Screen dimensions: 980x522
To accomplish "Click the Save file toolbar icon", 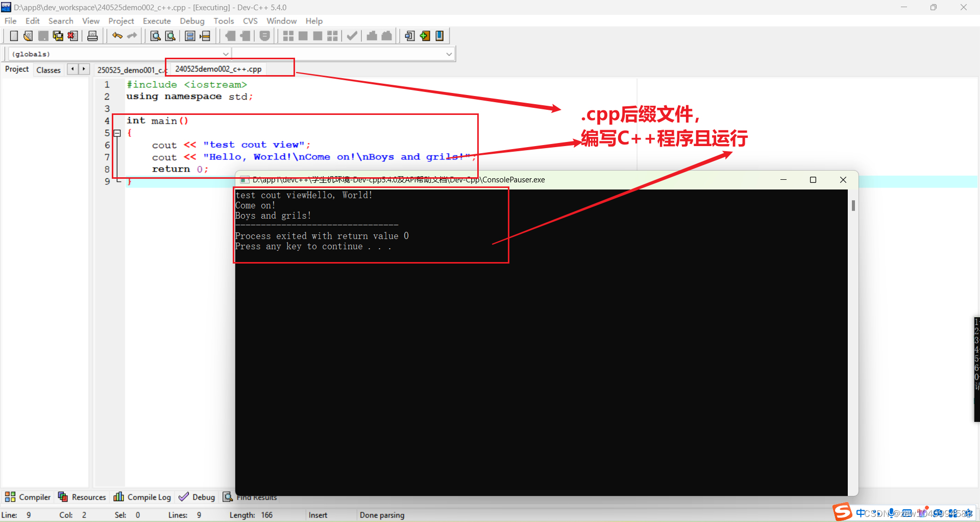I will click(x=43, y=36).
